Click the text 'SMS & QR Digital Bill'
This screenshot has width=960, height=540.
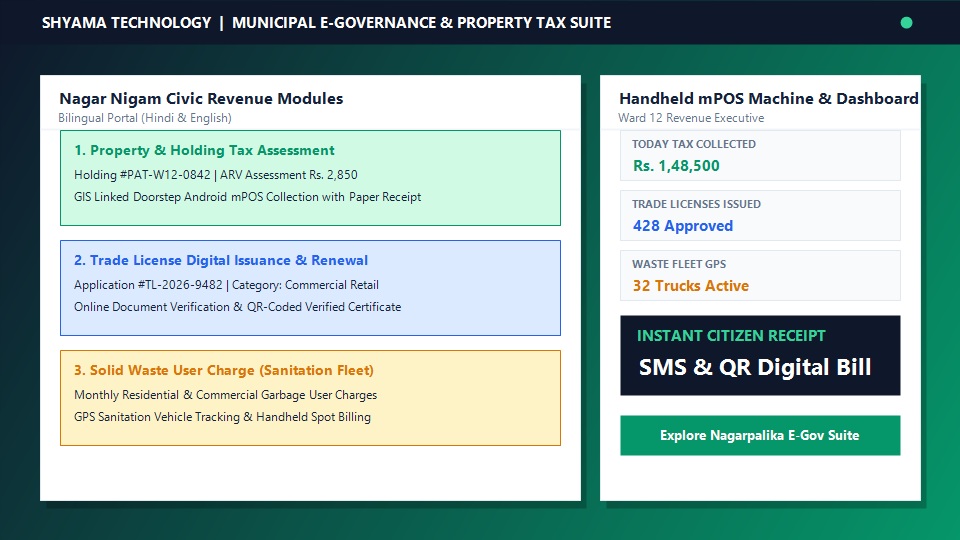click(755, 367)
